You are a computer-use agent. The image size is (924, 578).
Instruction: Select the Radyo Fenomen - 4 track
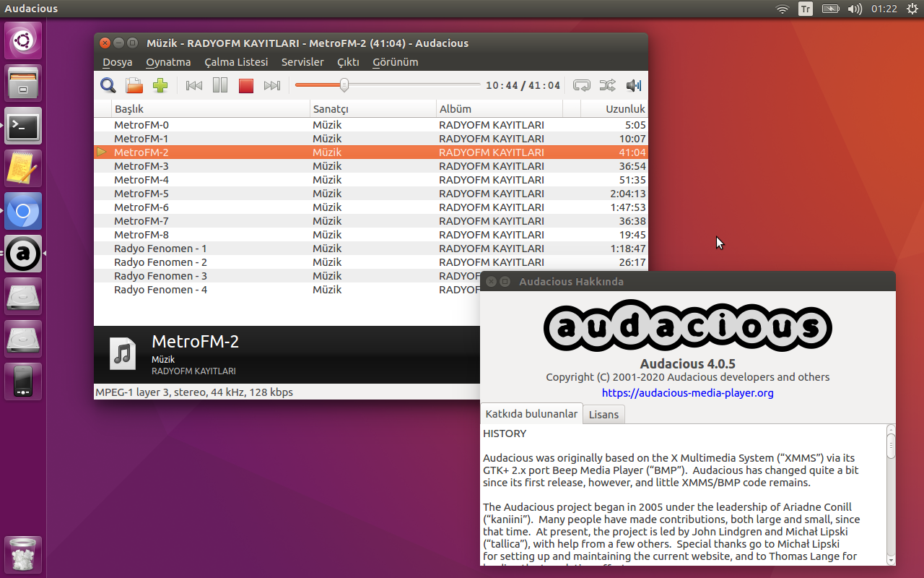coord(287,290)
